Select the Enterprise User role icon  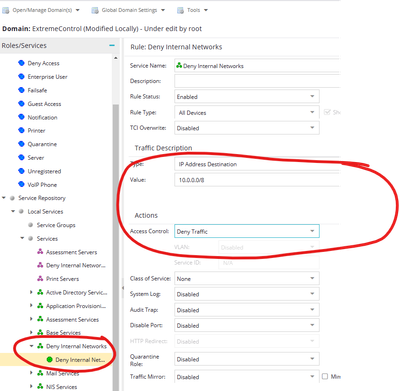click(21, 76)
